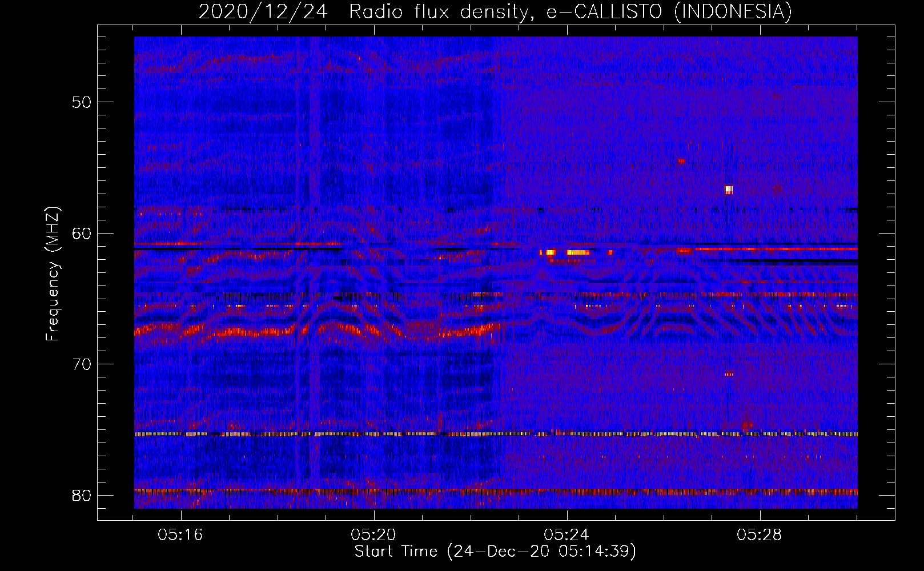Click the "Start Time (24-Dec-20 05:14:39)" label

495,552
